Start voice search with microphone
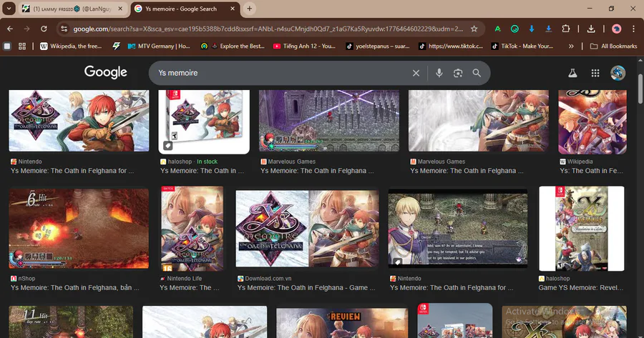Image resolution: width=644 pixels, height=338 pixels. point(439,73)
